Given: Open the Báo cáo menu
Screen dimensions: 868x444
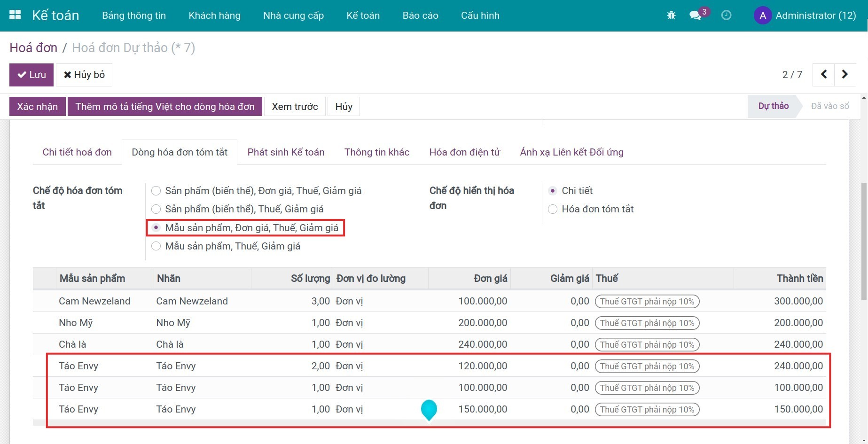Looking at the screenshot, I should [420, 16].
